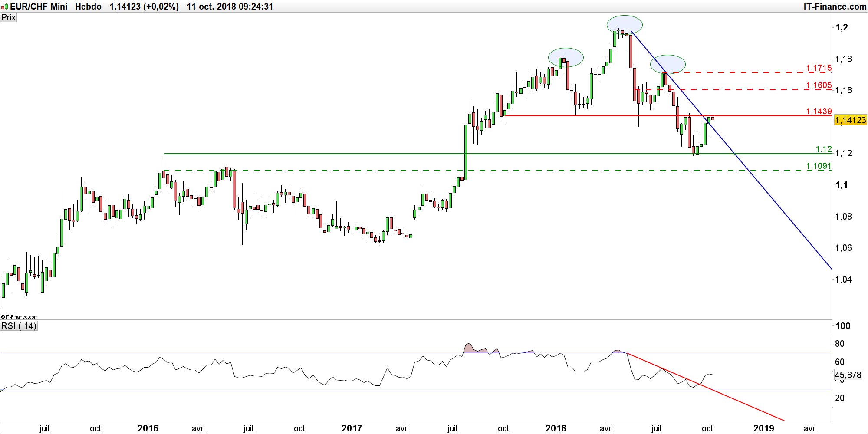868x434 pixels.
Task: Click the date 11 oct. 2018 09:24:31
Action: pyautogui.click(x=230, y=7)
